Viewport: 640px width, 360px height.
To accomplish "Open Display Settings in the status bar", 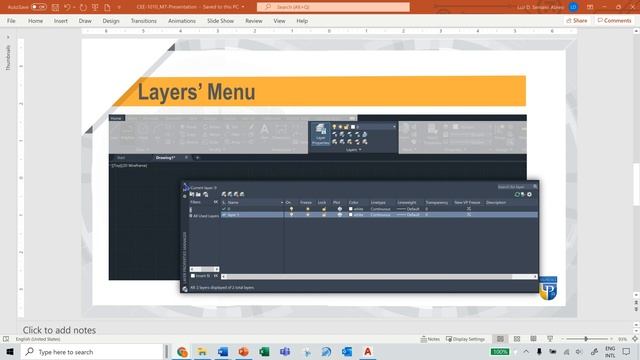I will (465, 339).
